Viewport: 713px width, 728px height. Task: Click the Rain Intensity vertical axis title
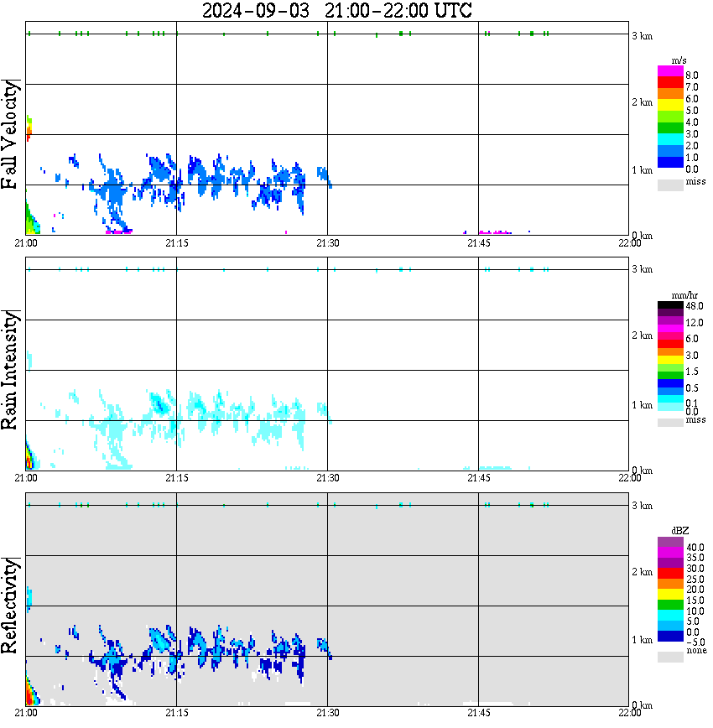click(x=10, y=370)
